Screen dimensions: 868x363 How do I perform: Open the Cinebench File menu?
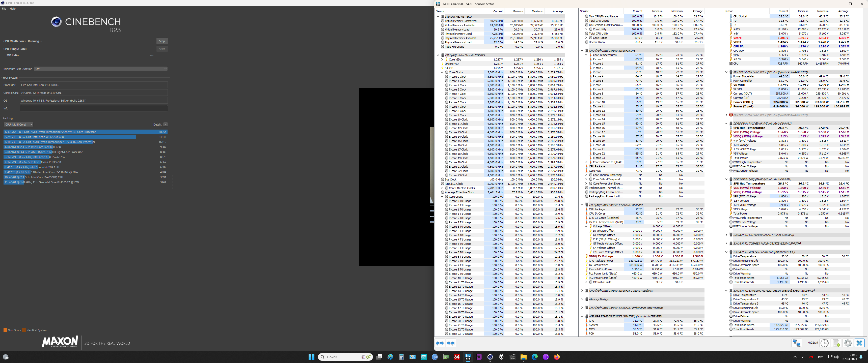pos(4,9)
